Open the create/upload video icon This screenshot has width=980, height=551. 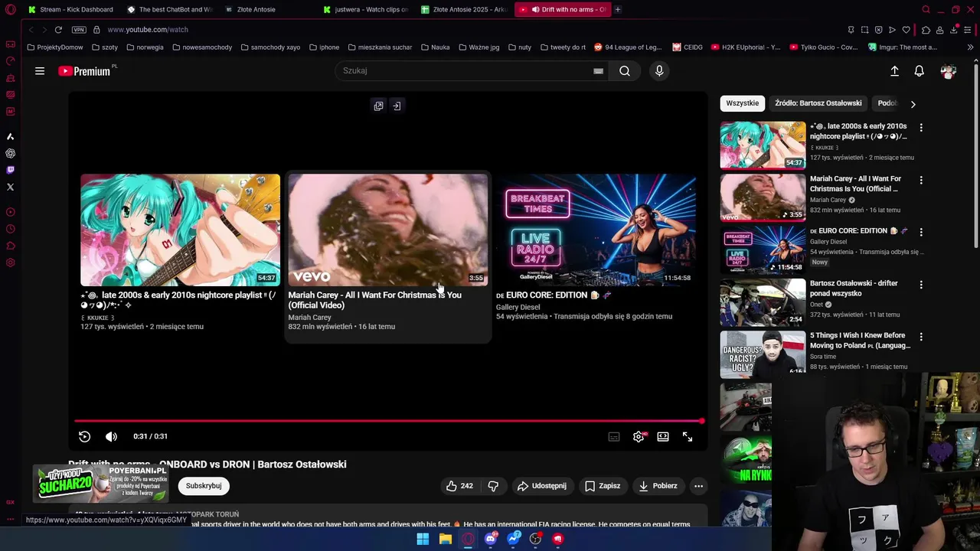point(894,71)
